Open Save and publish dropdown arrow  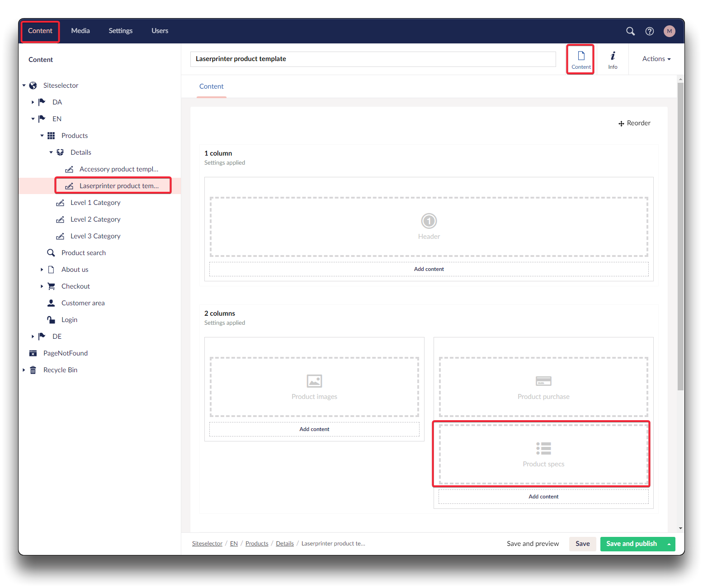(669, 544)
